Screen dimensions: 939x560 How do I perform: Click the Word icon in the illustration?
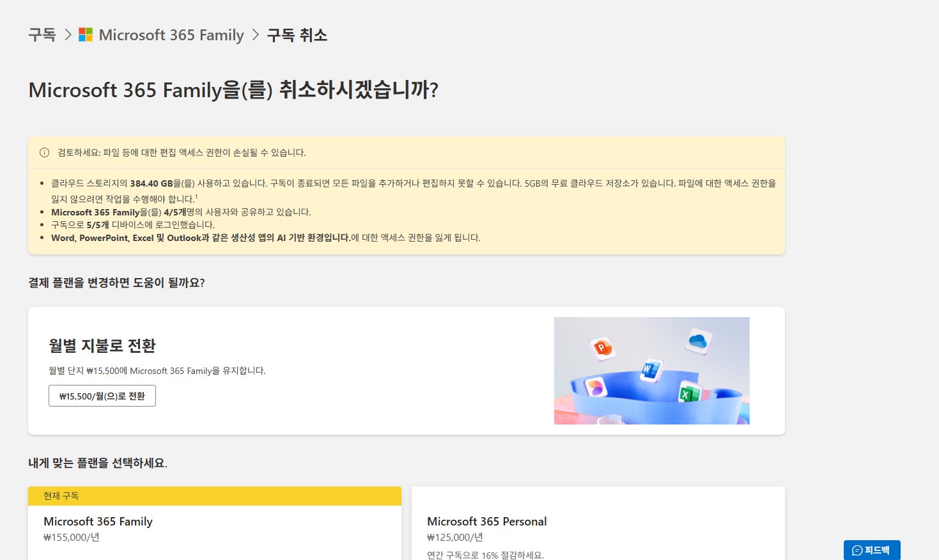[651, 370]
